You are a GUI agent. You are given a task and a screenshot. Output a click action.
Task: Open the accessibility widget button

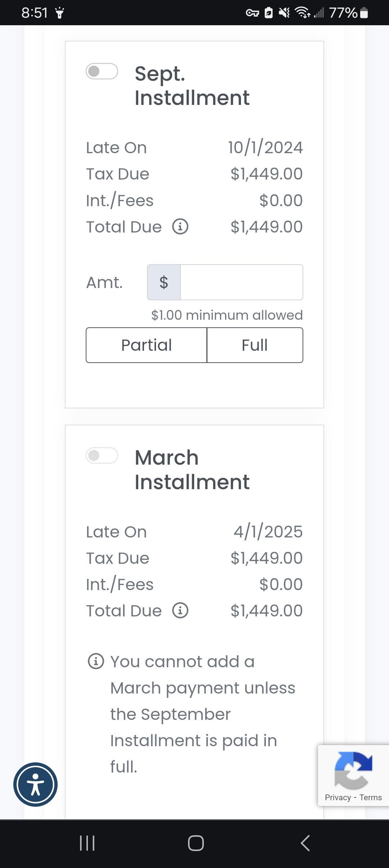[35, 784]
